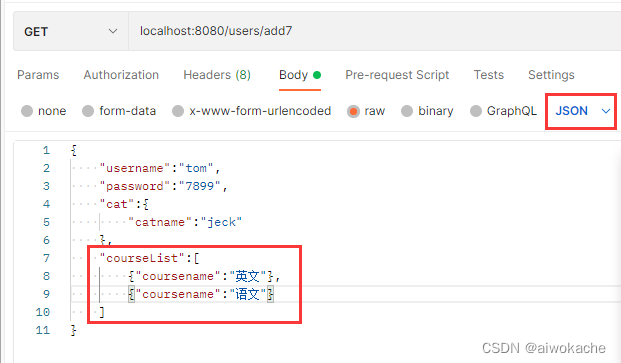The width and height of the screenshot is (621, 363).
Task: Open the Authorization tab
Action: point(121,75)
